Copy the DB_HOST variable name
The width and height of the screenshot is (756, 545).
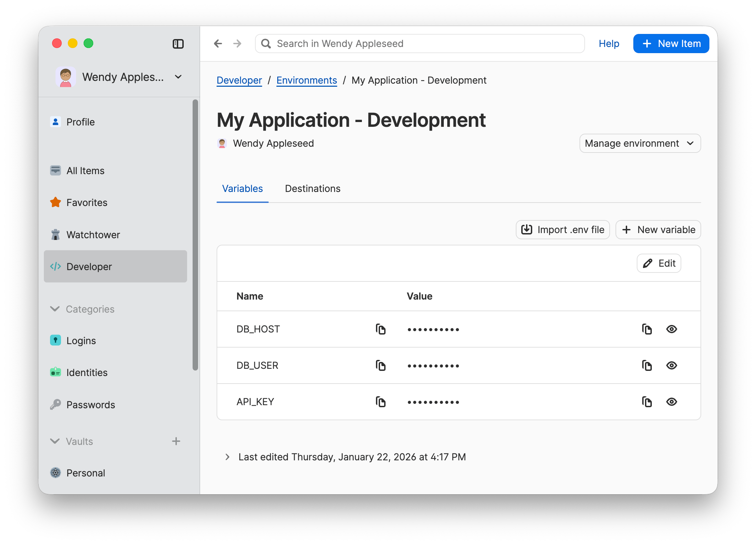(x=381, y=329)
